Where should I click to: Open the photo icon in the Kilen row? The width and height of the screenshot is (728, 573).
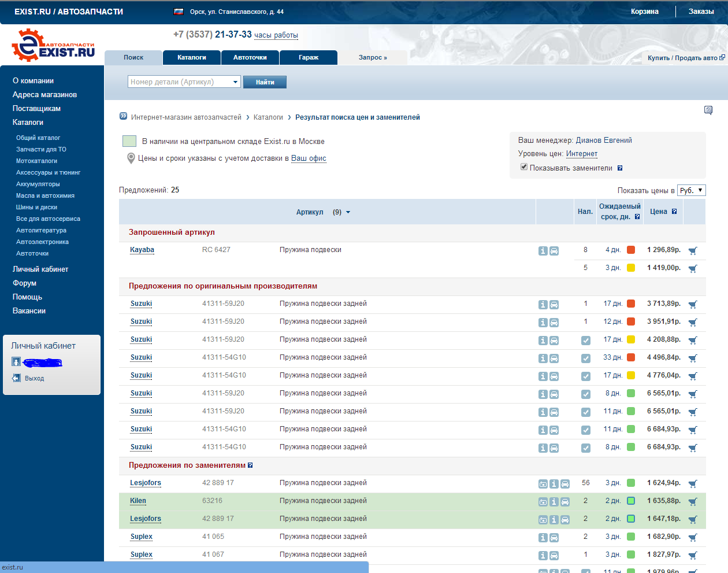pyautogui.click(x=543, y=502)
